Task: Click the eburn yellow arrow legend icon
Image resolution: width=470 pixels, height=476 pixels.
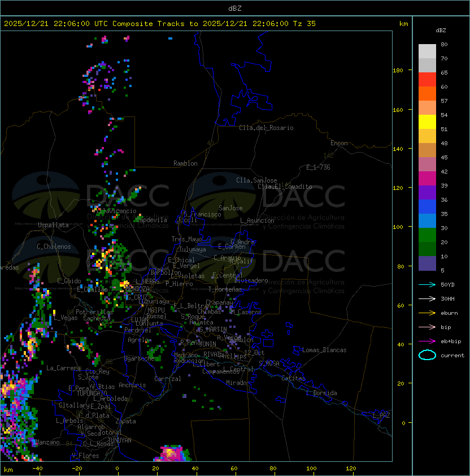Action: coord(427,313)
